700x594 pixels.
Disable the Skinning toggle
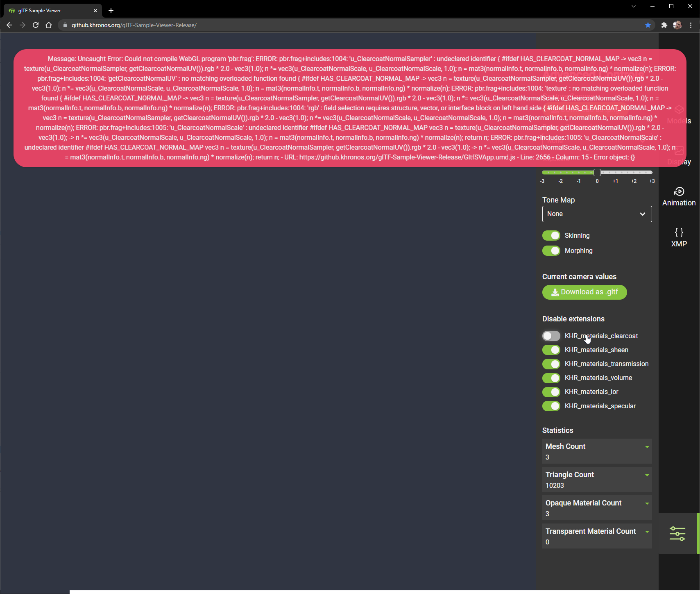551,235
